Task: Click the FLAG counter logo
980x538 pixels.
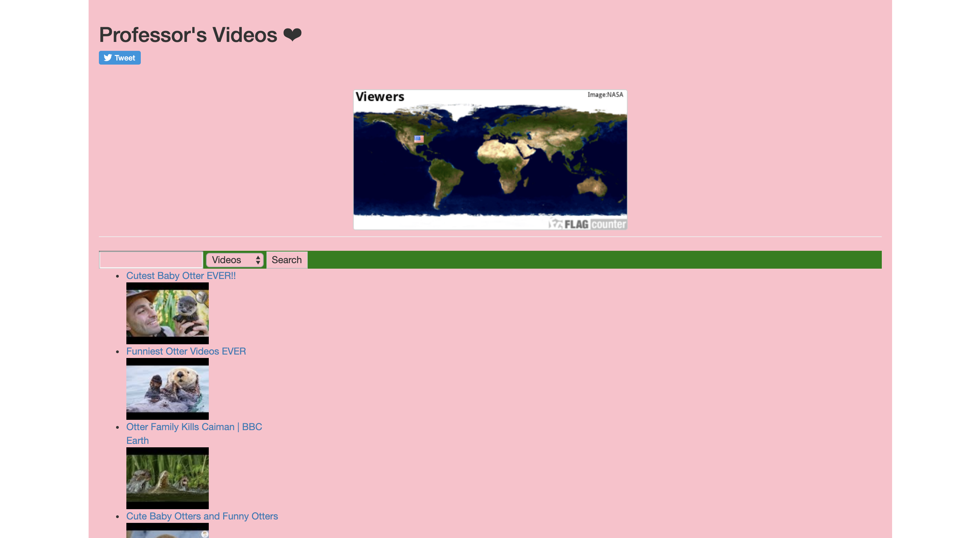Action: click(588, 224)
